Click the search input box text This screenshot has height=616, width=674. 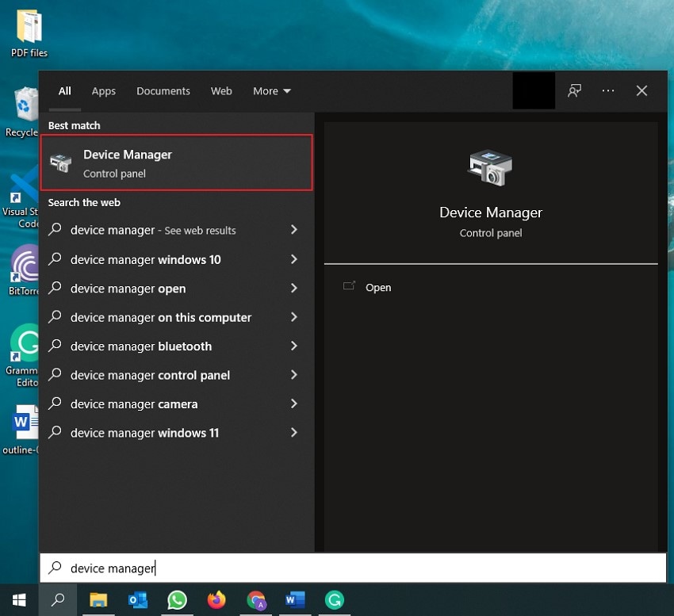[113, 568]
